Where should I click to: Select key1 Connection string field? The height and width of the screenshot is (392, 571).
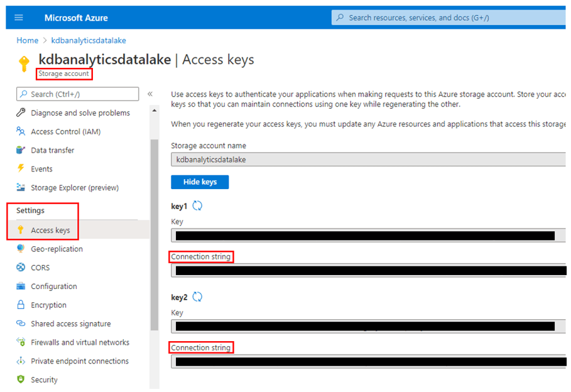(x=368, y=270)
